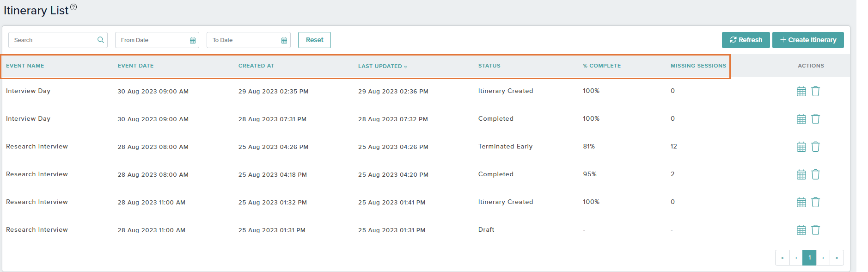Reset the search filters
The height and width of the screenshot is (272, 868).
click(314, 40)
